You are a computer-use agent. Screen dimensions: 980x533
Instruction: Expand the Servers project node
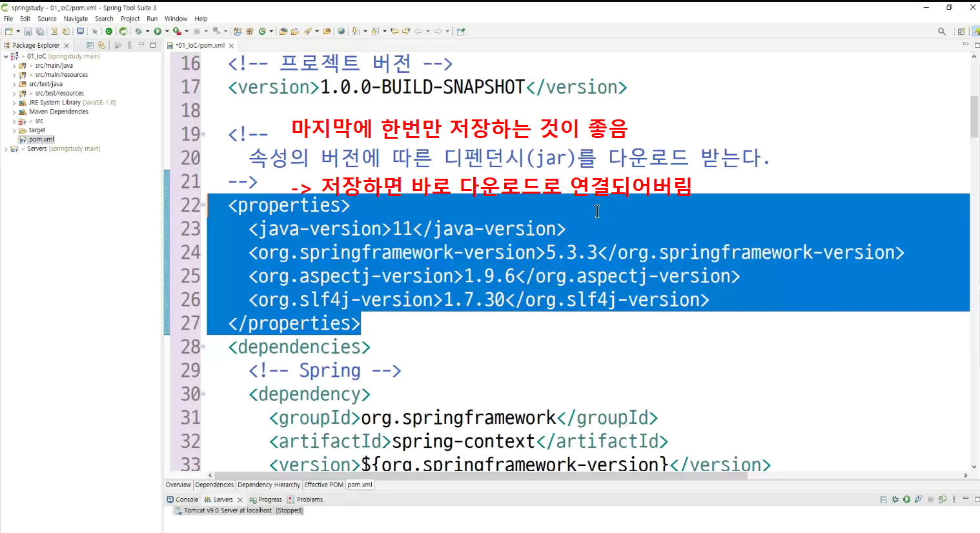click(6, 149)
